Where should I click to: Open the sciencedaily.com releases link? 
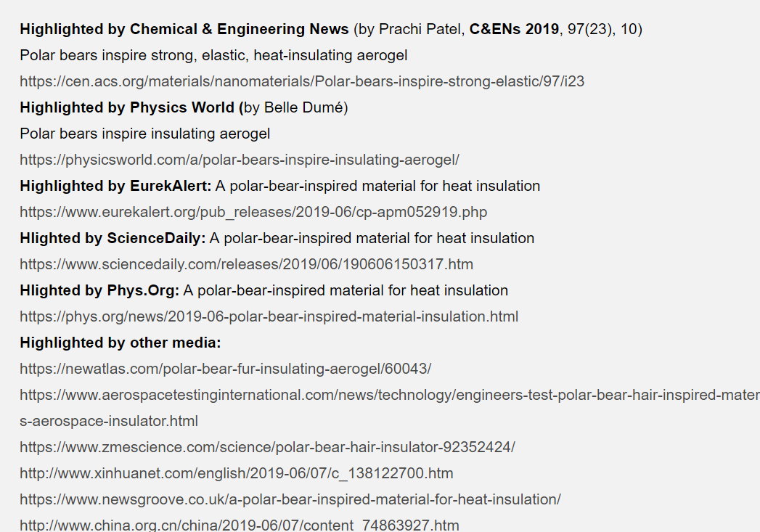(246, 264)
